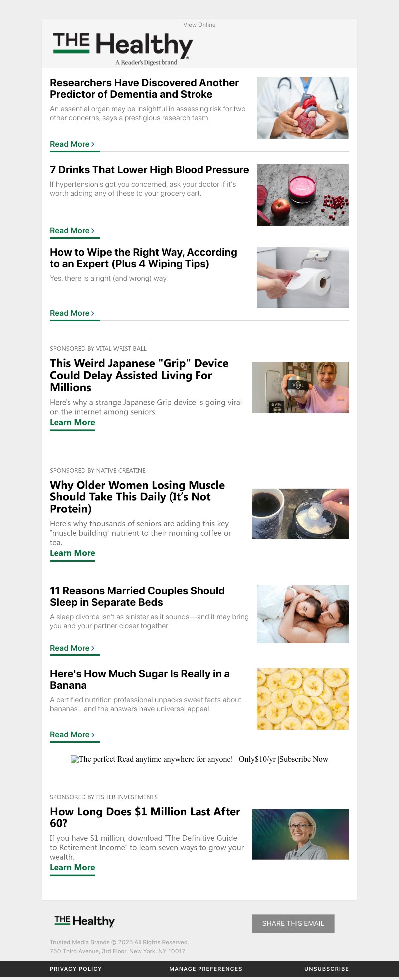Read more about sugar in a banana
The height and width of the screenshot is (980, 399).
click(72, 735)
